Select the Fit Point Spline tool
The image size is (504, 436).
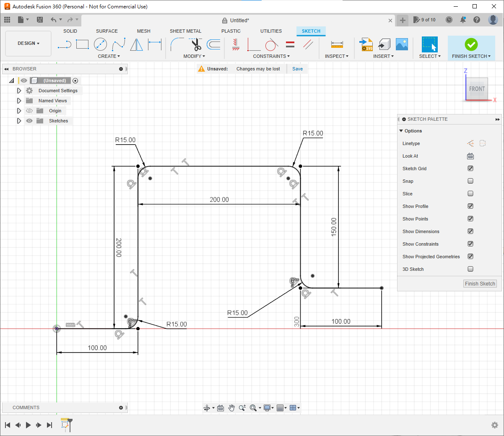coord(118,44)
